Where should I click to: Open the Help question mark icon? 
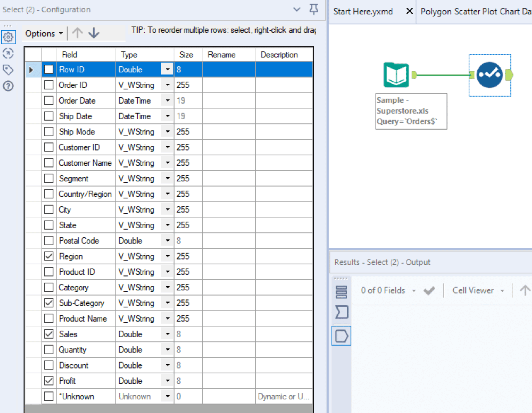pyautogui.click(x=8, y=86)
